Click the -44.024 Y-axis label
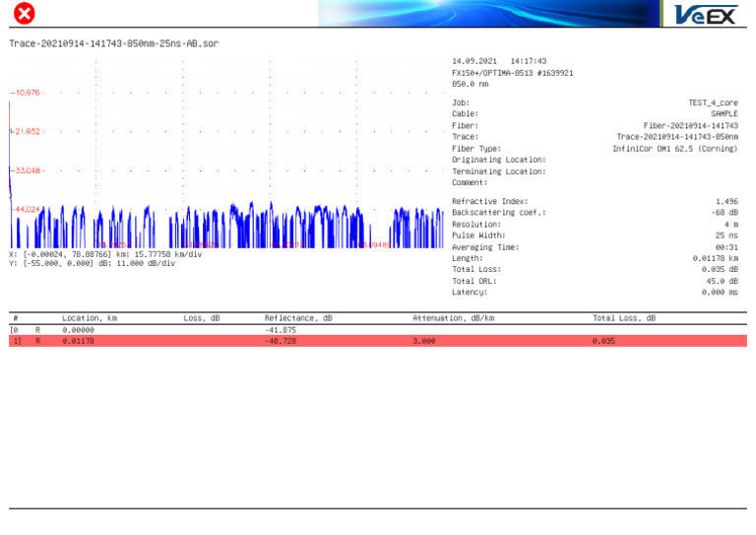This screenshot has height=535, width=756. click(x=26, y=209)
